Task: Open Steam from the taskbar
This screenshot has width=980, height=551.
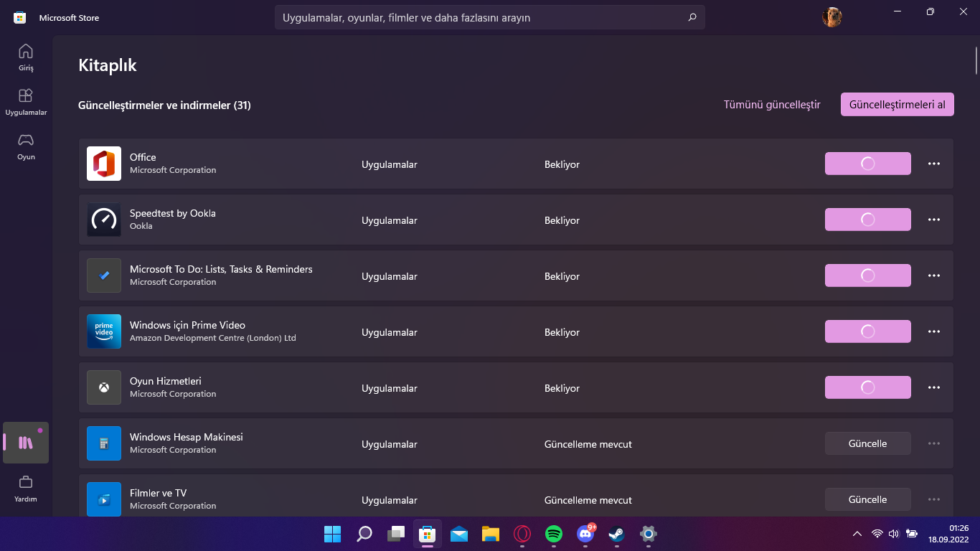Action: pyautogui.click(x=617, y=534)
